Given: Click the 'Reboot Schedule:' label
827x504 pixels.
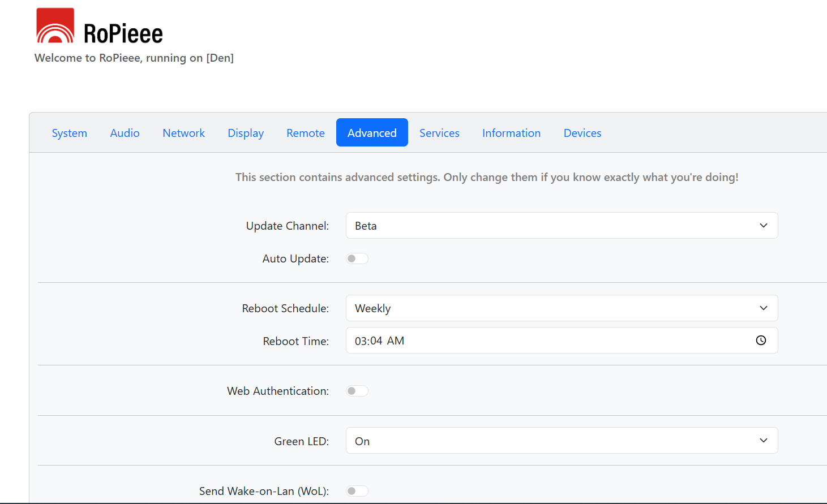Looking at the screenshot, I should 285,308.
